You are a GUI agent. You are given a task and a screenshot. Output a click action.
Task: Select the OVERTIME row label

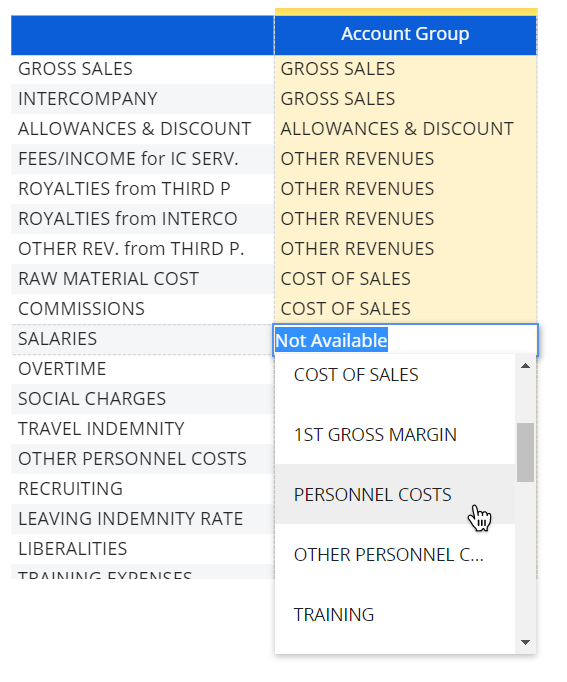pyautogui.click(x=62, y=369)
